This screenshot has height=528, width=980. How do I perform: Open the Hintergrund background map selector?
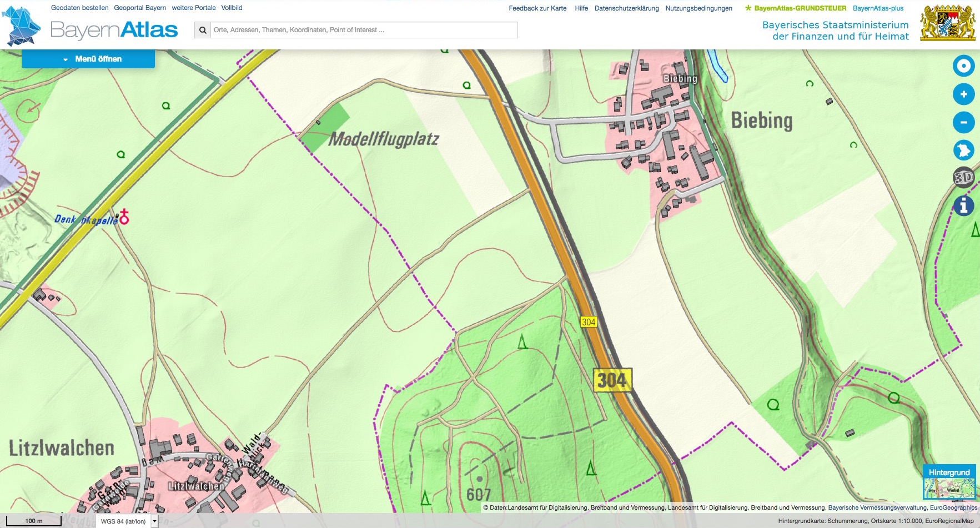[949, 482]
